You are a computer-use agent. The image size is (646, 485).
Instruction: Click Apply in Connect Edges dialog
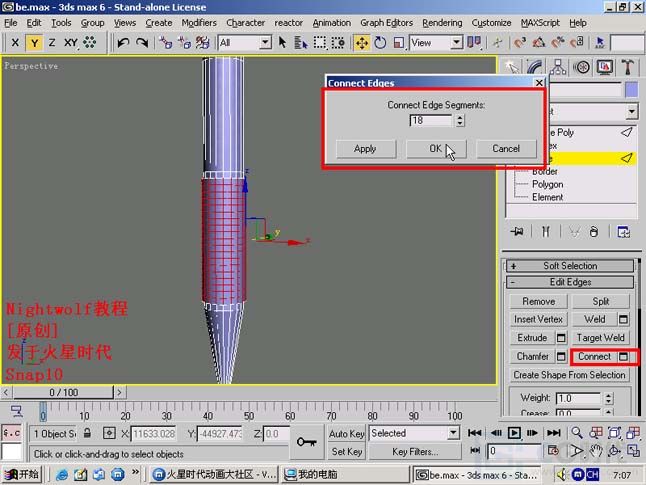[365, 149]
